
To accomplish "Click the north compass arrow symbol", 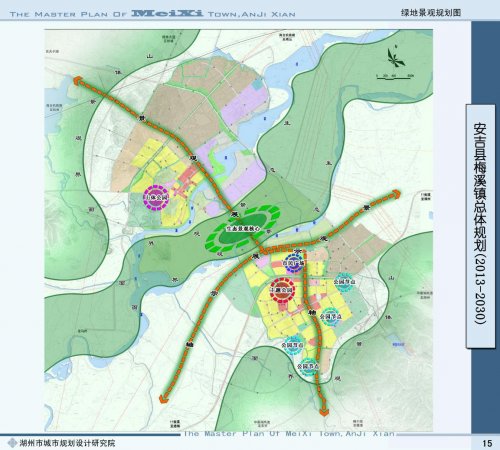I will [396, 57].
